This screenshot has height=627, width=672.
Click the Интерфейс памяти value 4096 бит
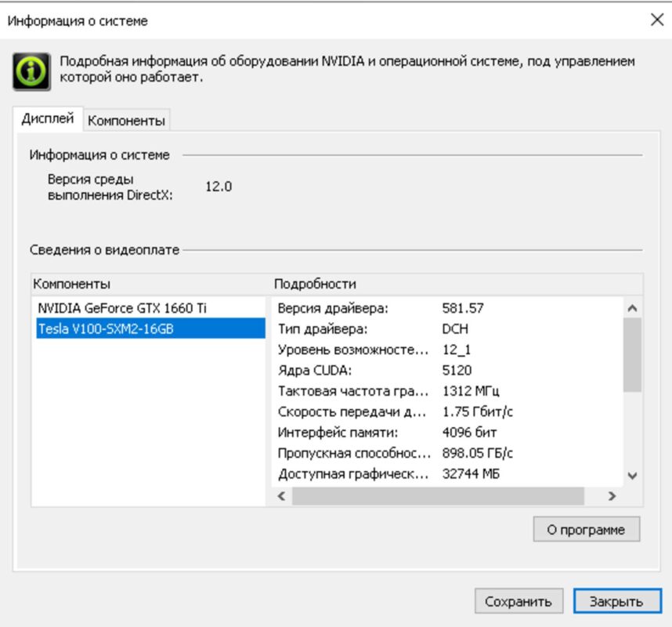pos(469,433)
